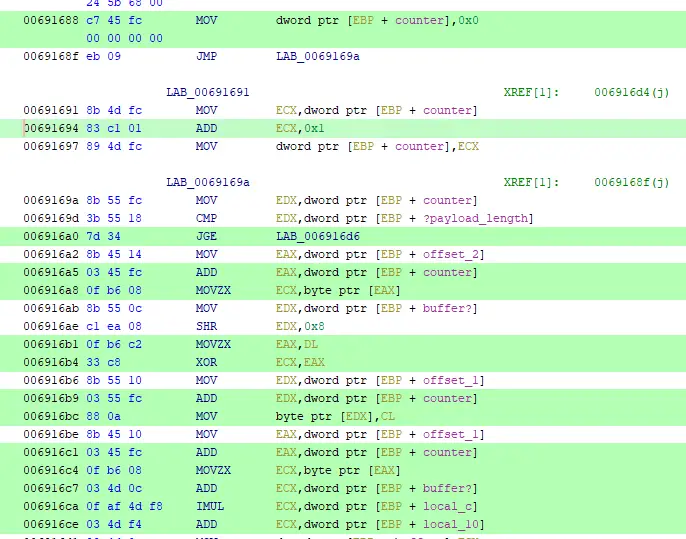686x539 pixels.
Task: Select the JMP mnemonic at 0069168f
Action: click(x=206, y=56)
